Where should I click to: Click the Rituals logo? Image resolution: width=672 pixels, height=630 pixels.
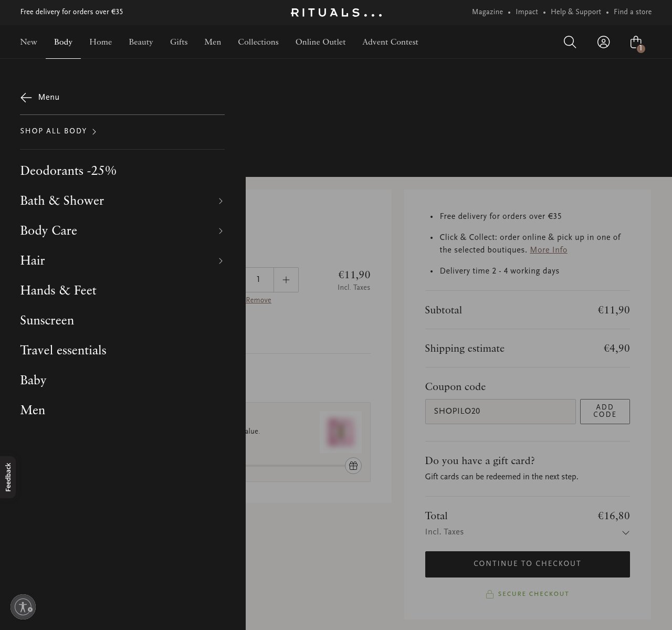click(x=336, y=13)
